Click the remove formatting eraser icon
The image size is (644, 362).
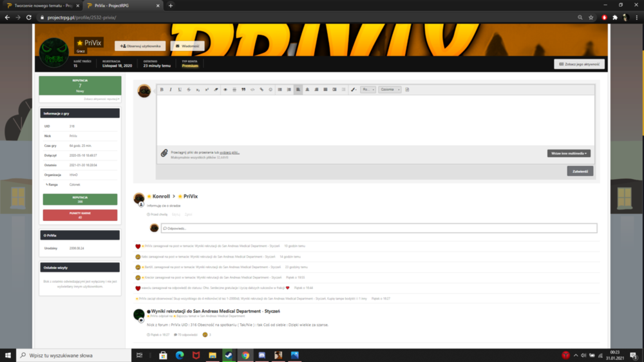tap(216, 90)
